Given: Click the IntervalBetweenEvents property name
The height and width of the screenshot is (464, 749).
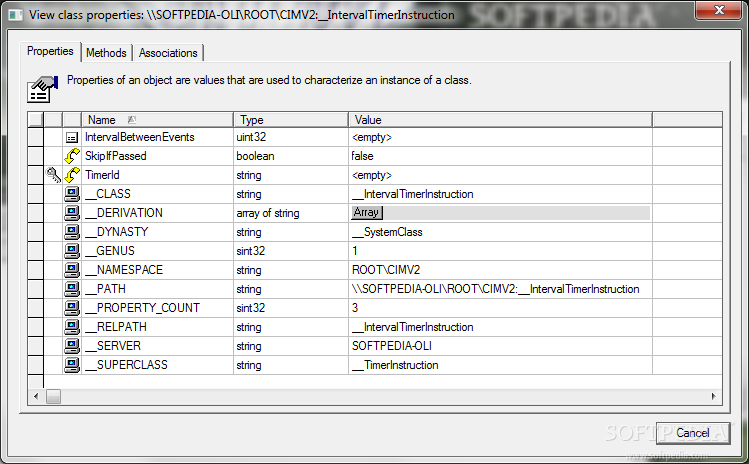Looking at the screenshot, I should (x=139, y=137).
